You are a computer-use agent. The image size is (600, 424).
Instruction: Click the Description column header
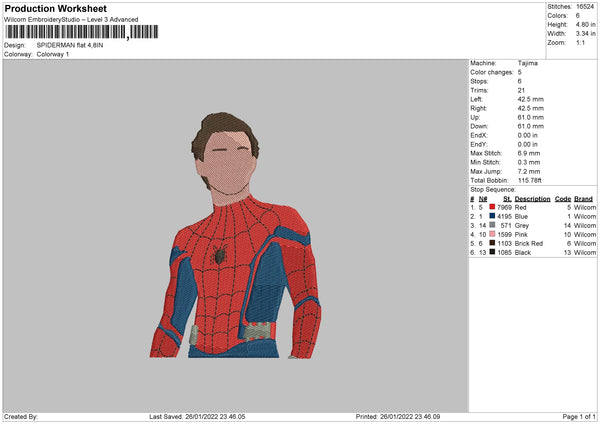[531, 198]
